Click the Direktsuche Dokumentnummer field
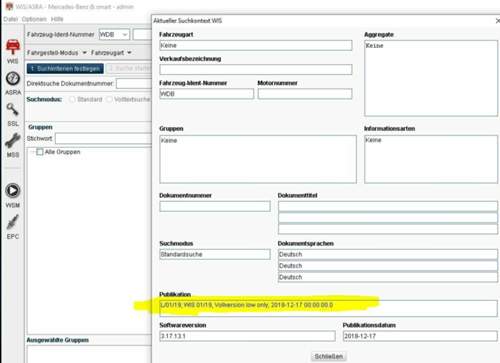The width and height of the screenshot is (500, 363). tap(134, 84)
